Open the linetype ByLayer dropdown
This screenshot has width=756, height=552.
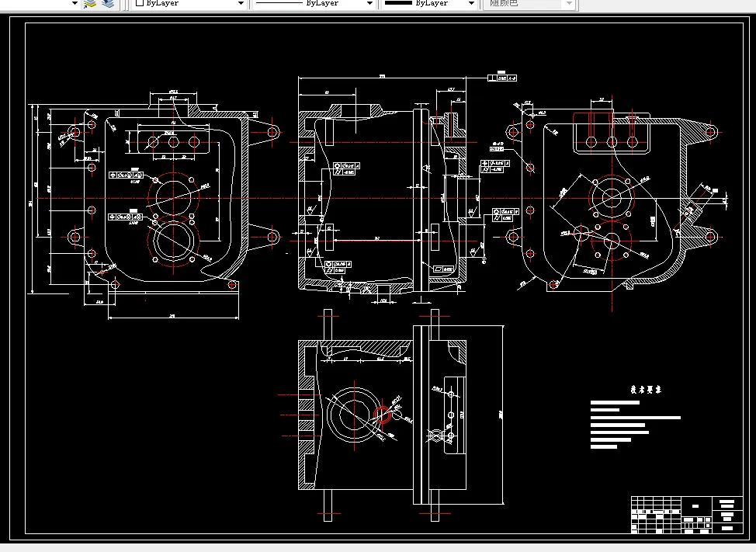[x=314, y=3]
